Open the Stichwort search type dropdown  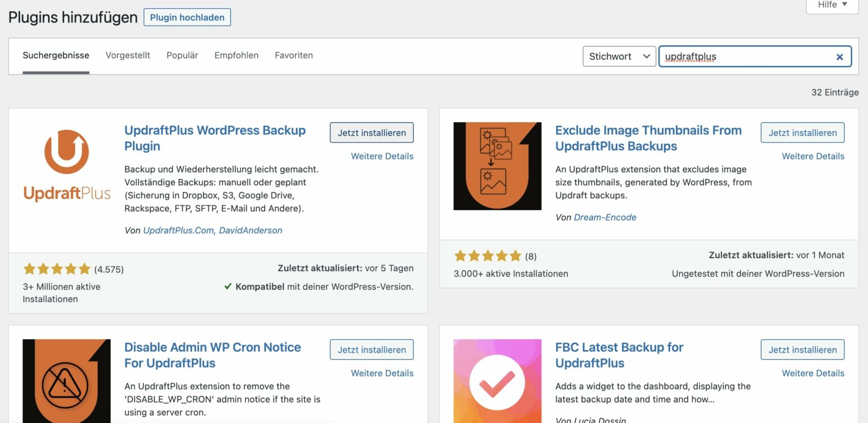pos(619,56)
